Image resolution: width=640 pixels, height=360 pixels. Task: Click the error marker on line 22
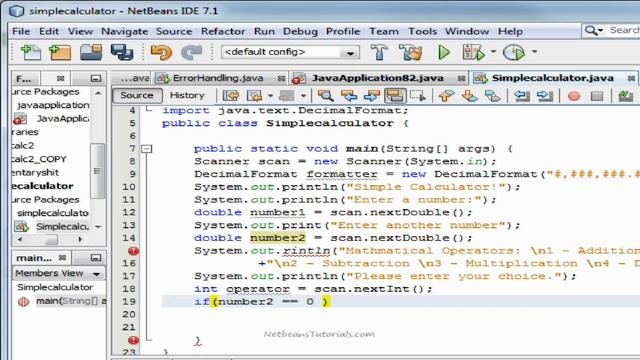point(133,340)
